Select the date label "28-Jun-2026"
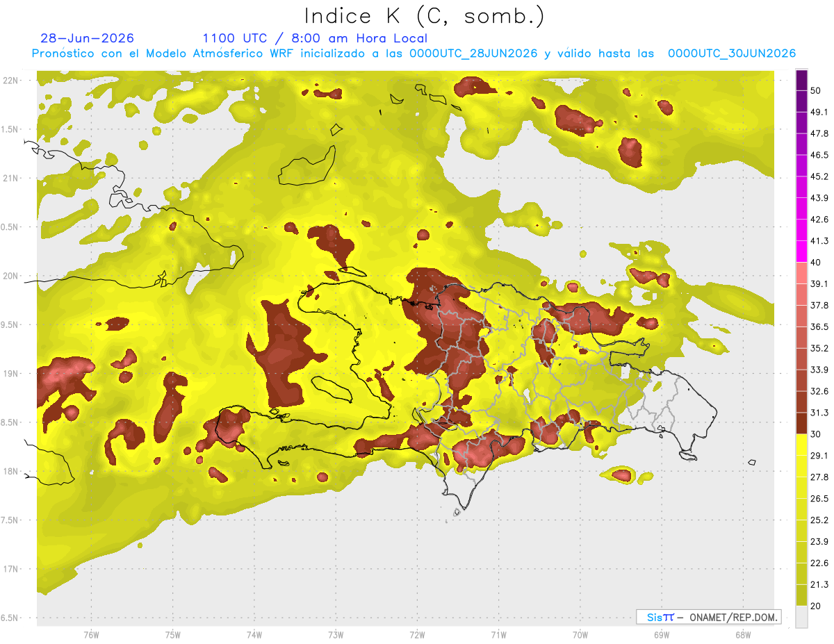 tap(87, 38)
